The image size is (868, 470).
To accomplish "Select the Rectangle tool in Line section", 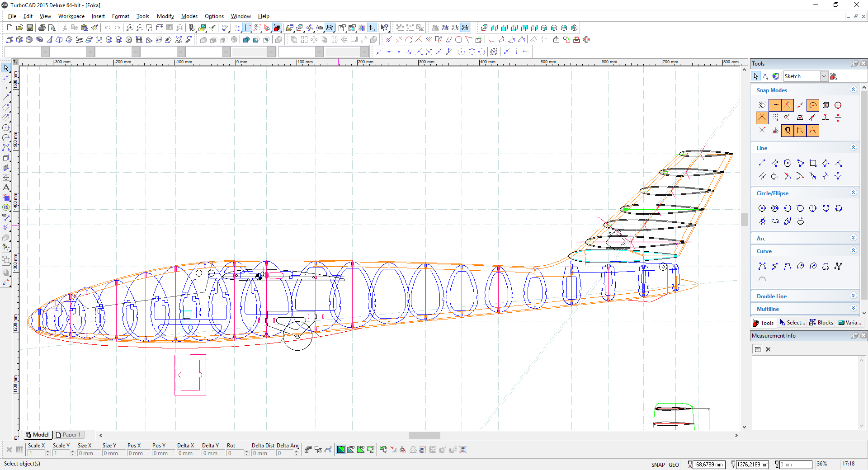I will click(813, 163).
